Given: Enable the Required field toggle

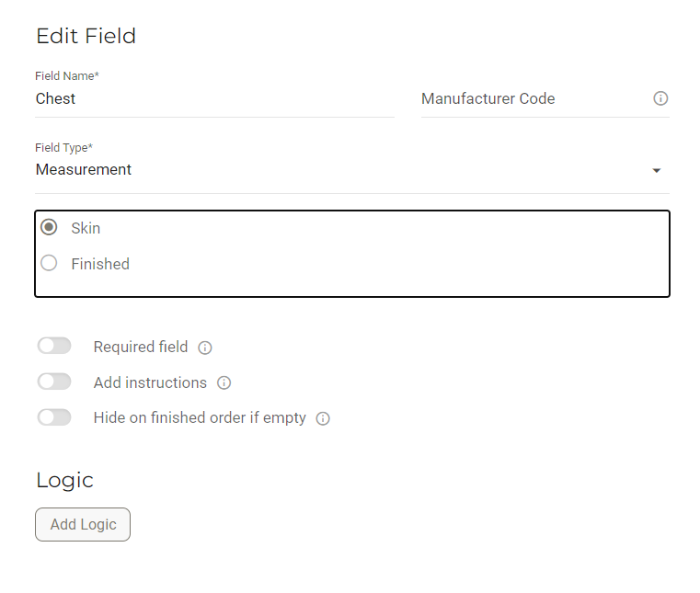Looking at the screenshot, I should (54, 346).
